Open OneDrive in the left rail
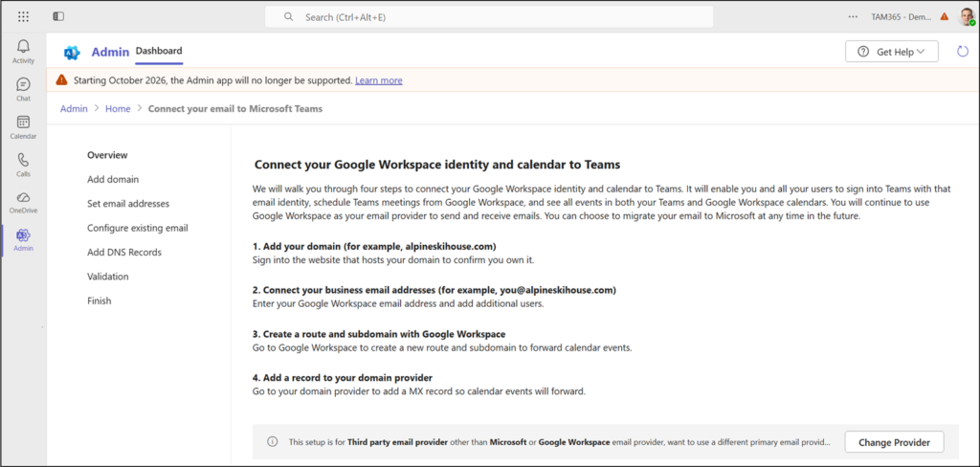Screen dimensions: 980x467 pos(23,203)
